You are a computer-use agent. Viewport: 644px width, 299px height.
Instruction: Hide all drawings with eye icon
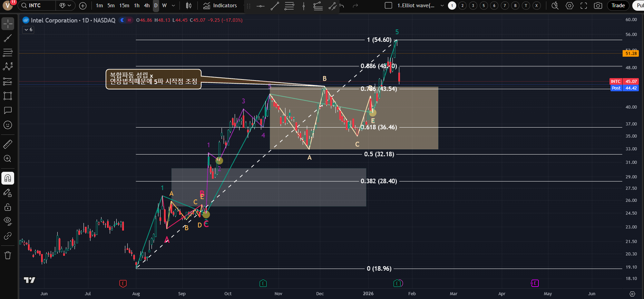tap(8, 221)
